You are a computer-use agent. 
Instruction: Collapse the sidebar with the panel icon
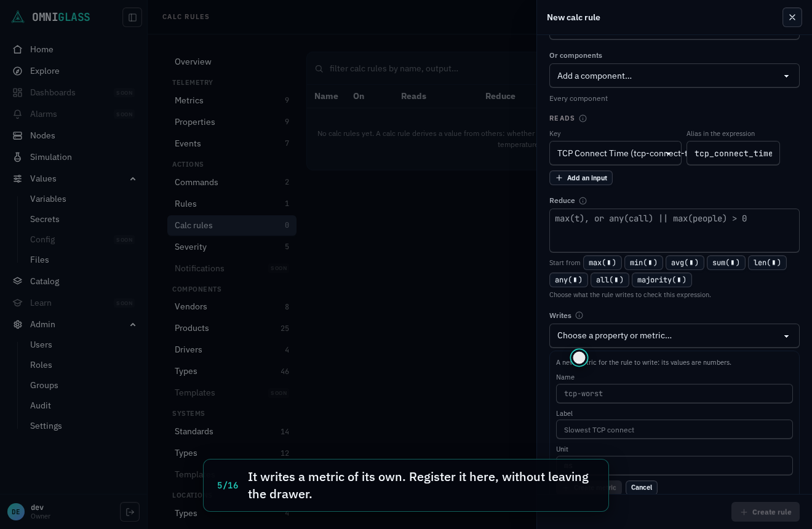tap(132, 17)
